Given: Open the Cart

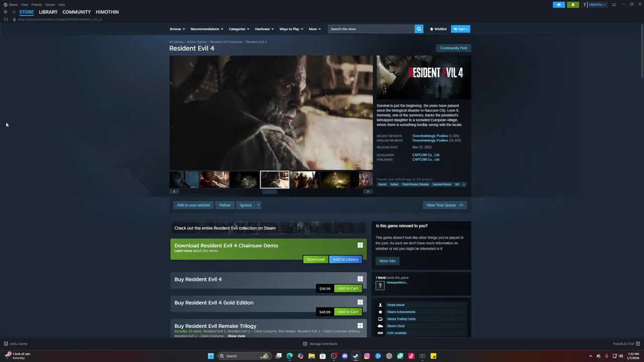Looking at the screenshot, I should (460, 29).
